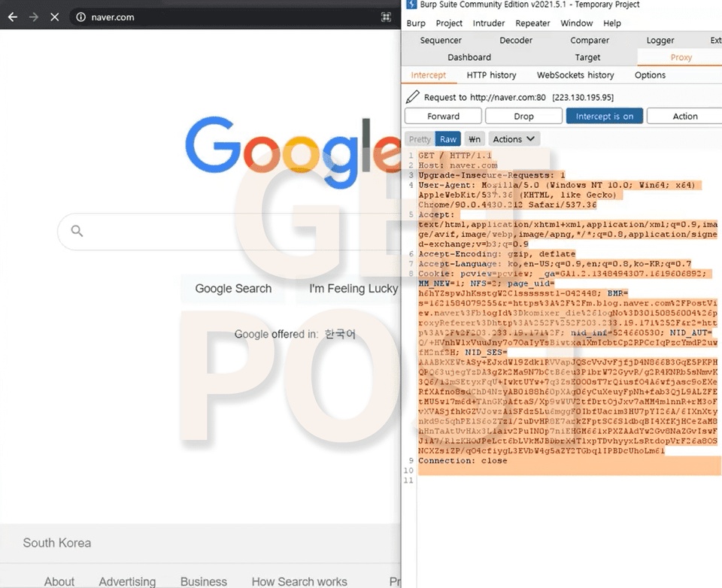Select the Proxy tab
722x588 pixels.
coord(681,57)
